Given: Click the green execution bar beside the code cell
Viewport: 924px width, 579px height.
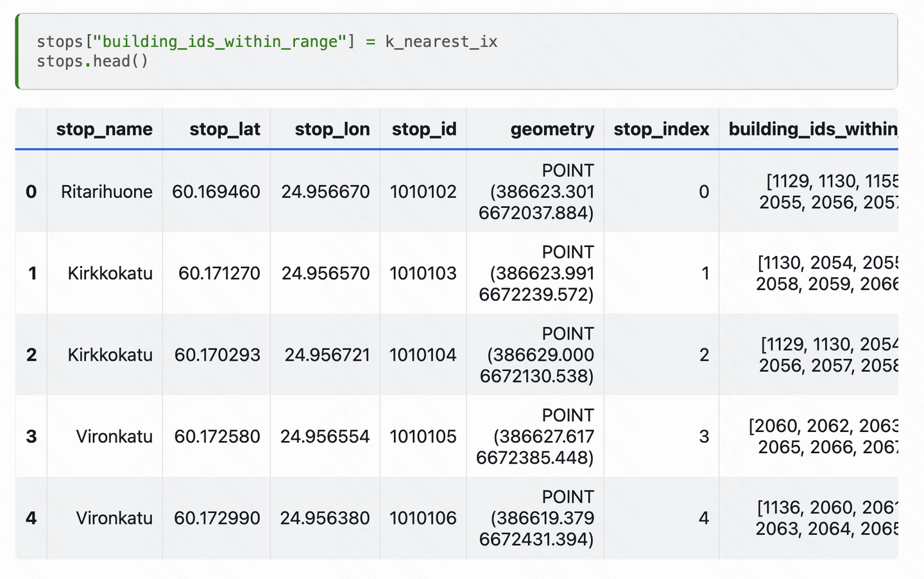Looking at the screenshot, I should click(17, 51).
